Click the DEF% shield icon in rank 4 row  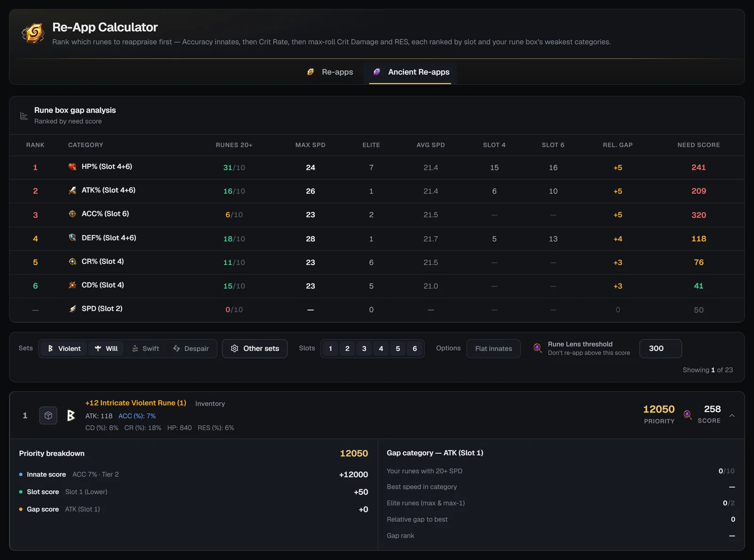pos(72,238)
